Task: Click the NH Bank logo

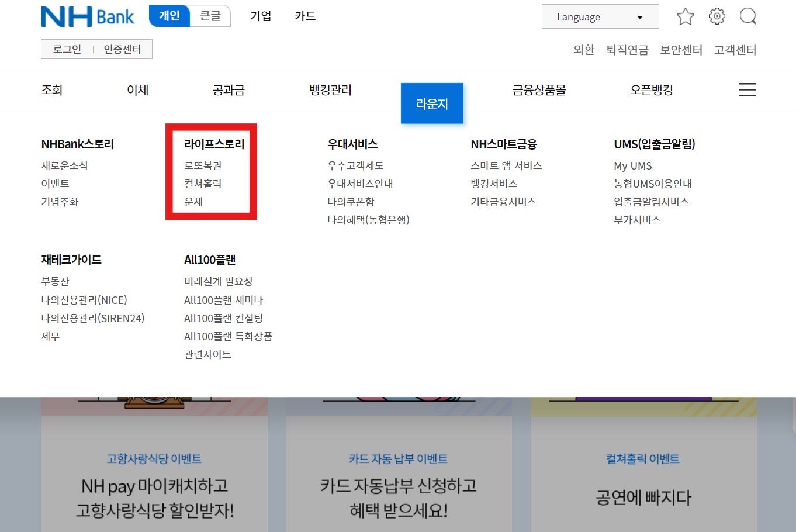Action: pyautogui.click(x=86, y=16)
